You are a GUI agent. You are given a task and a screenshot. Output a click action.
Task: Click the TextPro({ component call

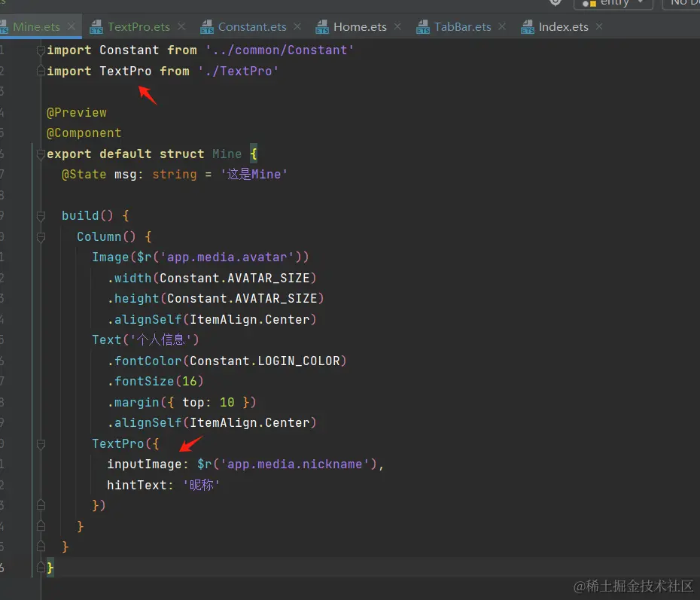pos(126,443)
